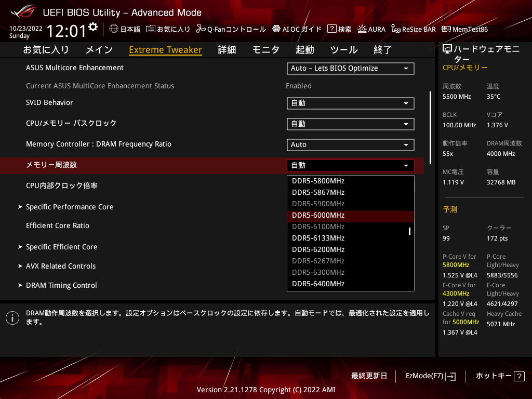Select DDR5-5800MHz option
The image size is (532, 399).
click(x=351, y=181)
